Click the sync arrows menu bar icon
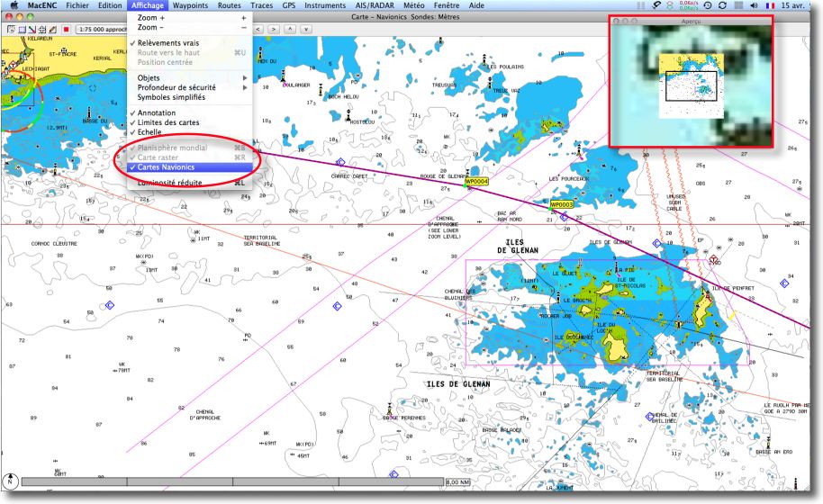823x504 pixels. coord(723,5)
